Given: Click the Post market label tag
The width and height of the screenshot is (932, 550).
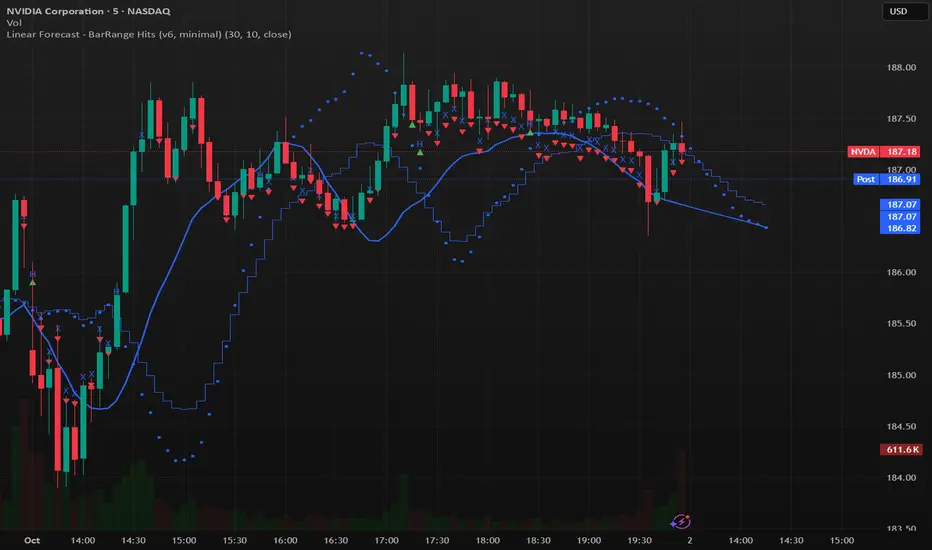Looking at the screenshot, I should (x=865, y=179).
